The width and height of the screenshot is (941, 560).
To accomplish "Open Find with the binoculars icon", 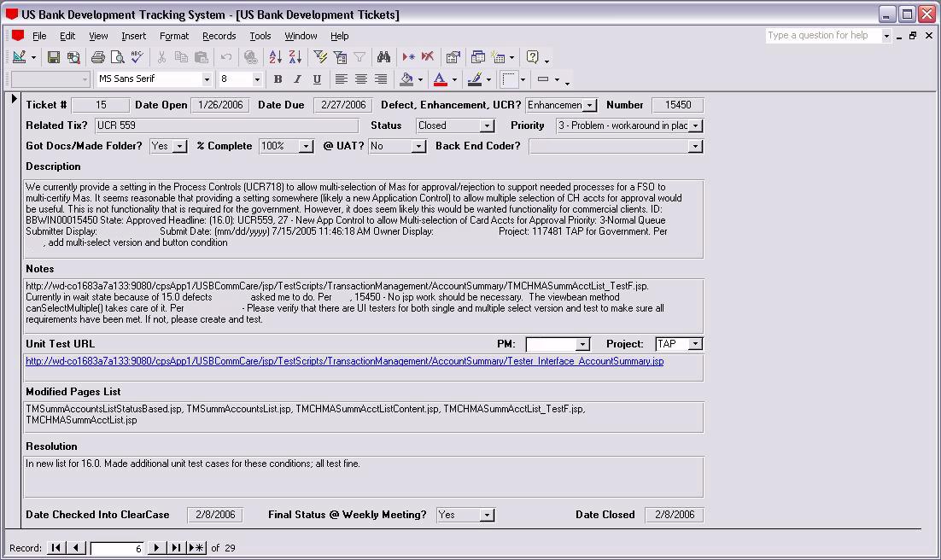I will (x=383, y=57).
